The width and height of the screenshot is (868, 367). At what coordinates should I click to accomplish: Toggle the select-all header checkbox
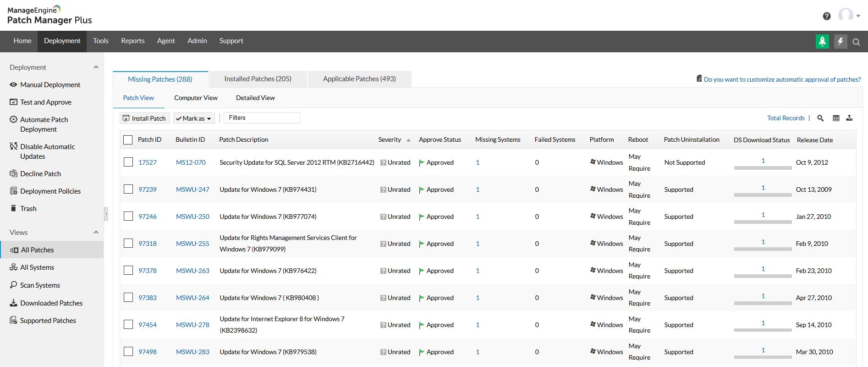[x=128, y=140]
